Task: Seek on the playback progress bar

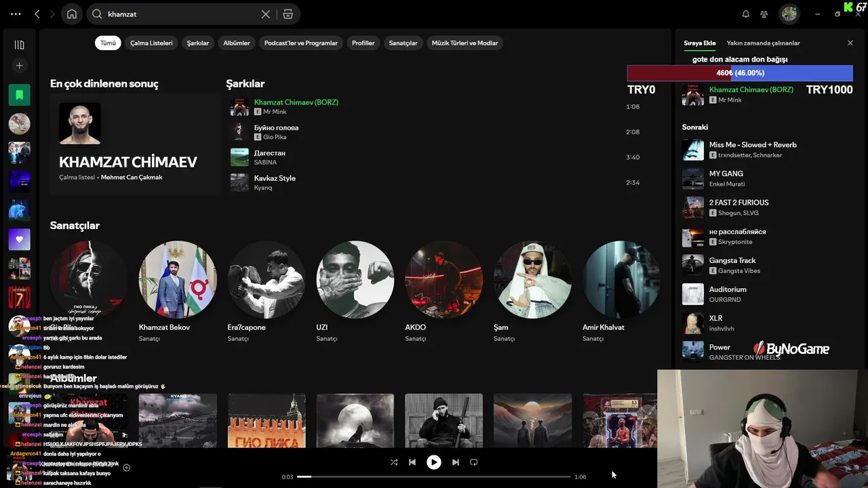Action: click(x=434, y=476)
